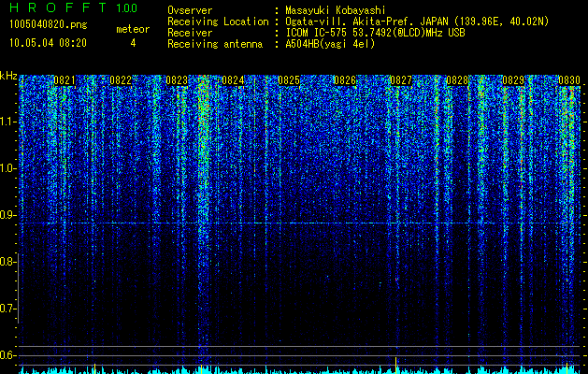588x374 pixels.
Task: Click the observer name Masayuki Kobayashi
Action: pyautogui.click(x=336, y=10)
